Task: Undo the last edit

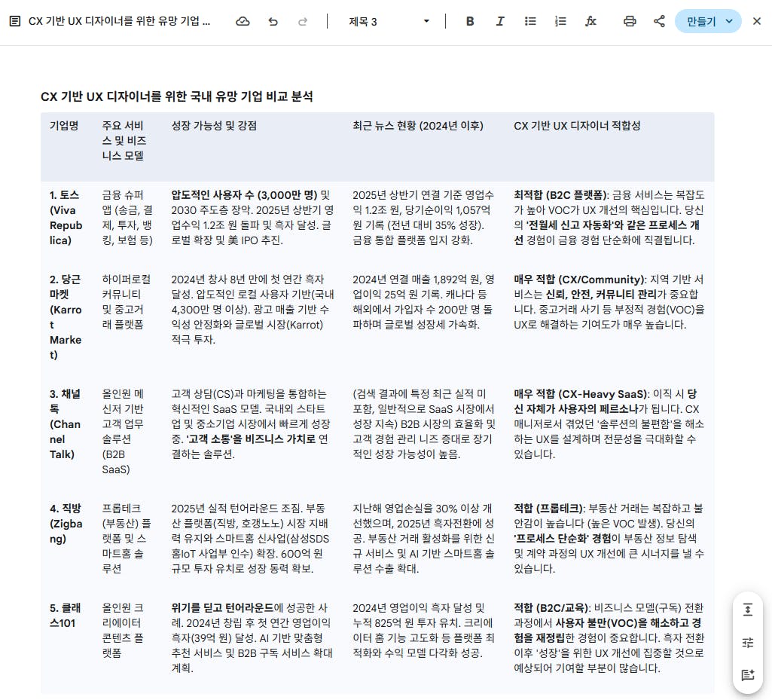Action: coord(273,21)
